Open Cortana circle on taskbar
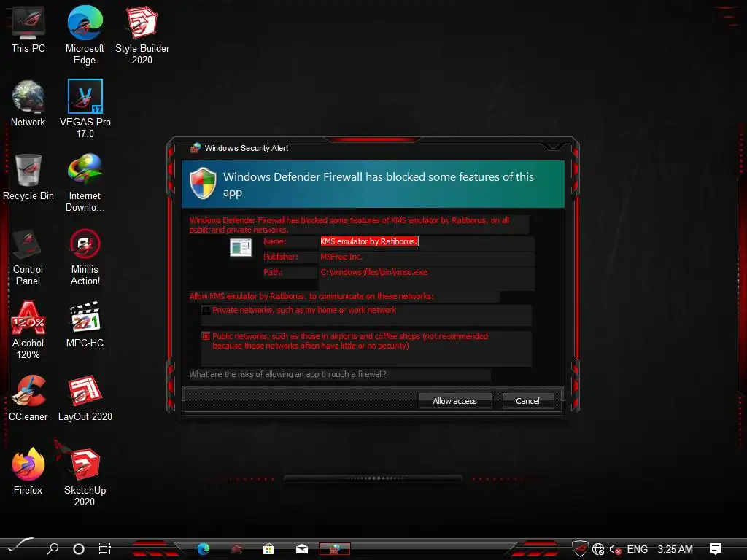 pyautogui.click(x=79, y=549)
